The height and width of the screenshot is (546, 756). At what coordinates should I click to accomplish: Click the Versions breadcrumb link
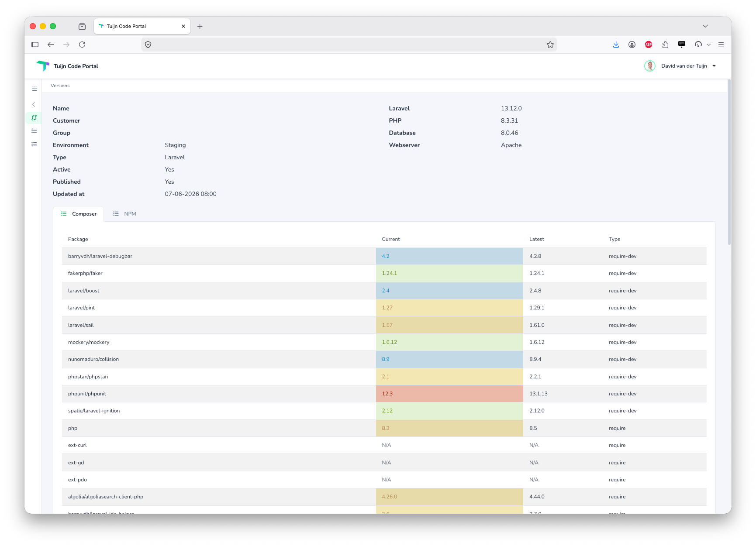tap(60, 86)
